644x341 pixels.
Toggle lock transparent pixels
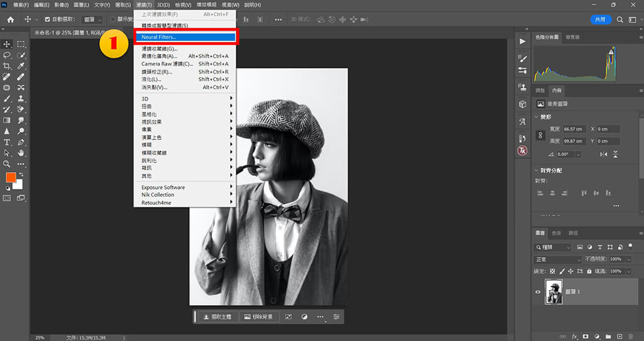coord(552,271)
